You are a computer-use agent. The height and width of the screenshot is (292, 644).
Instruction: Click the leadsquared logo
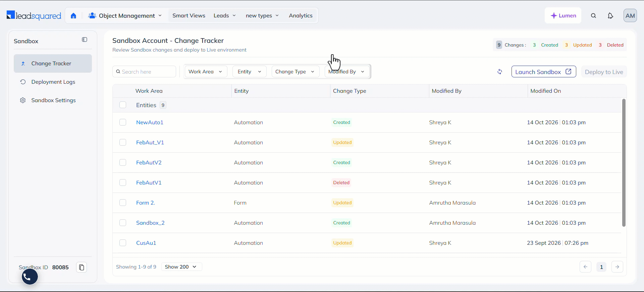[x=34, y=15]
